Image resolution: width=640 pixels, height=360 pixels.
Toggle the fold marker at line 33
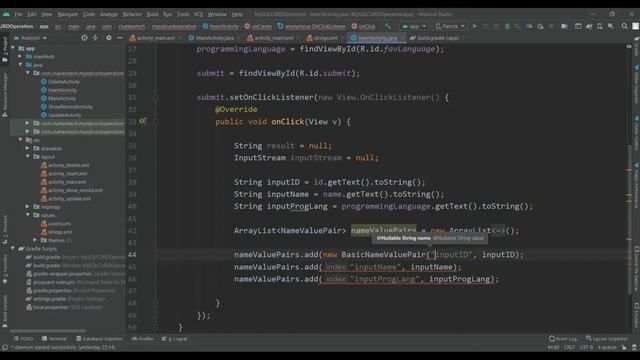click(156, 121)
